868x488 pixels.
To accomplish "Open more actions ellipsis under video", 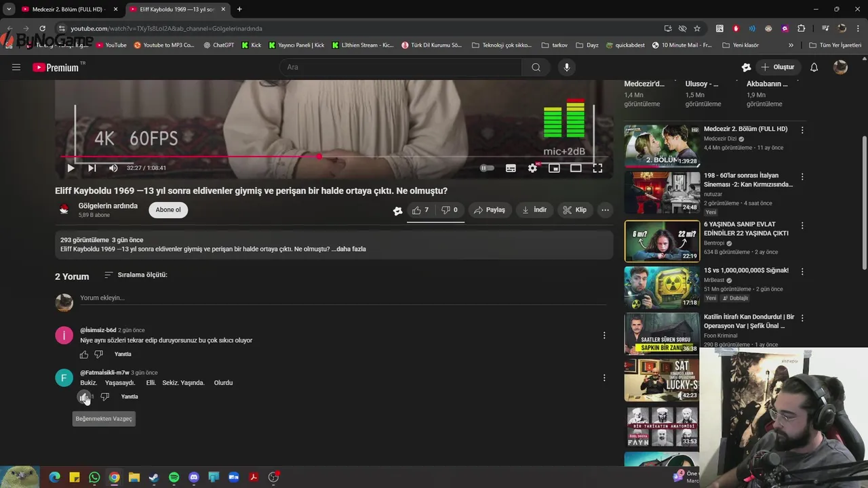I will pyautogui.click(x=605, y=210).
